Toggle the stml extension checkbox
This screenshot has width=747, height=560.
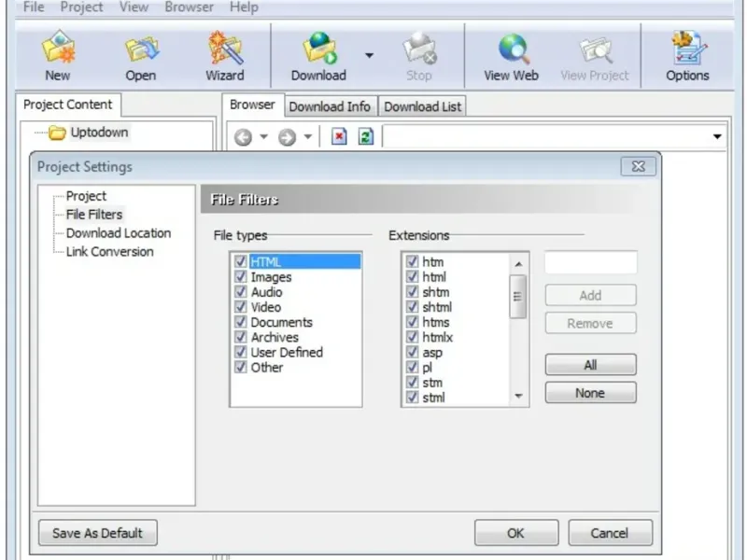pyautogui.click(x=412, y=398)
